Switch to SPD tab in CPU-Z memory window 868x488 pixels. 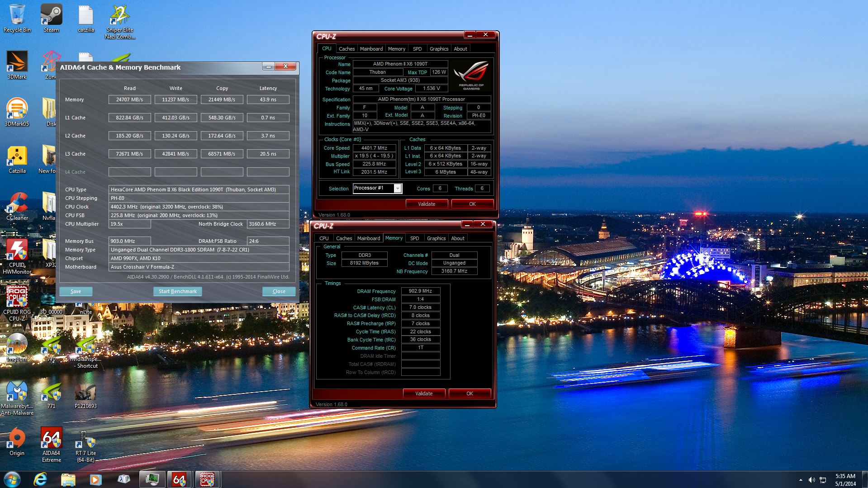(x=414, y=238)
